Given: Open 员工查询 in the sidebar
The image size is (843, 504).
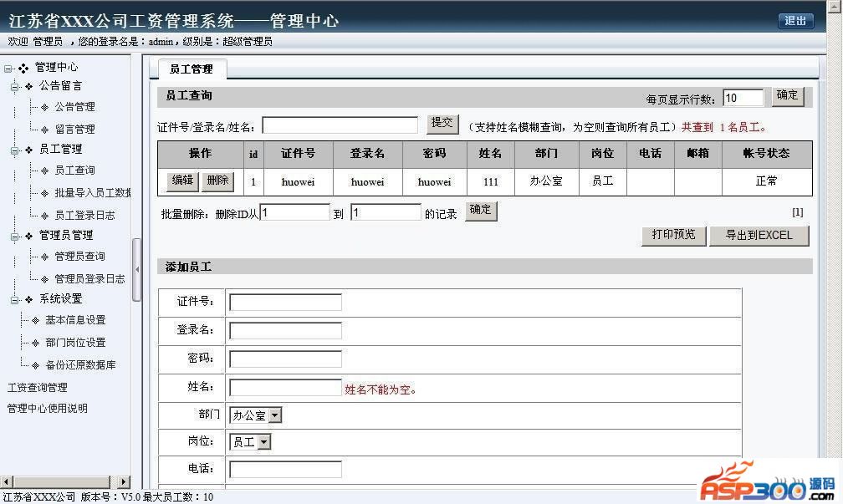Looking at the screenshot, I should (74, 171).
